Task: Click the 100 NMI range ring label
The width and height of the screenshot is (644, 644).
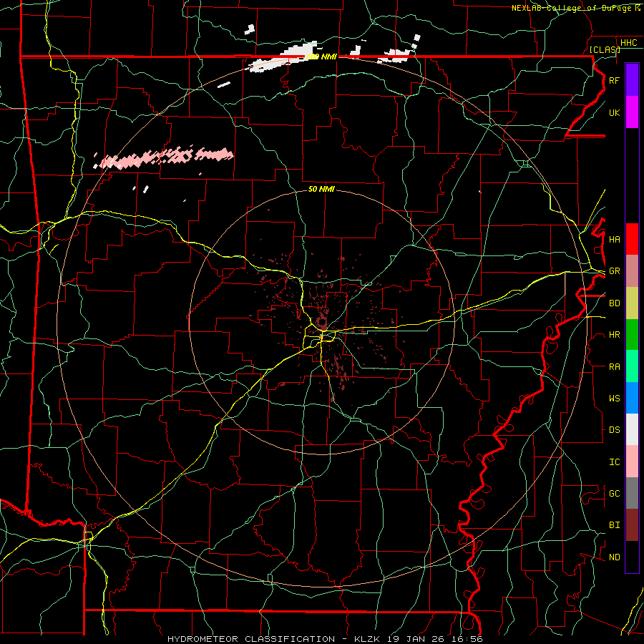Action: coord(321,57)
